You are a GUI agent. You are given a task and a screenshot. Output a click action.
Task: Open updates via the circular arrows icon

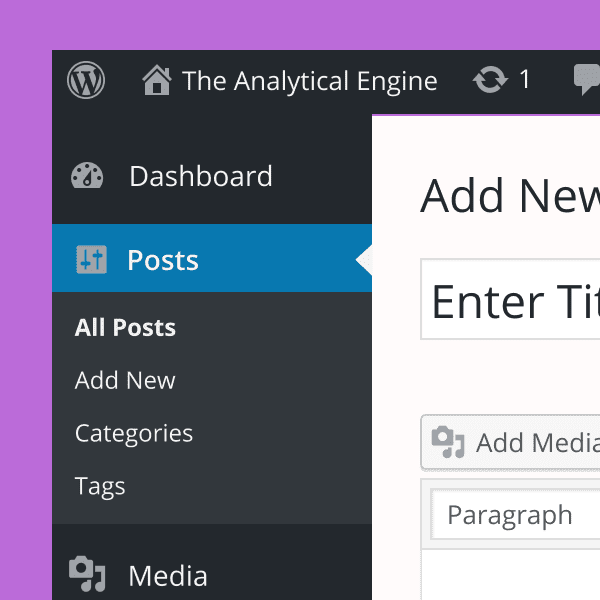pyautogui.click(x=490, y=80)
